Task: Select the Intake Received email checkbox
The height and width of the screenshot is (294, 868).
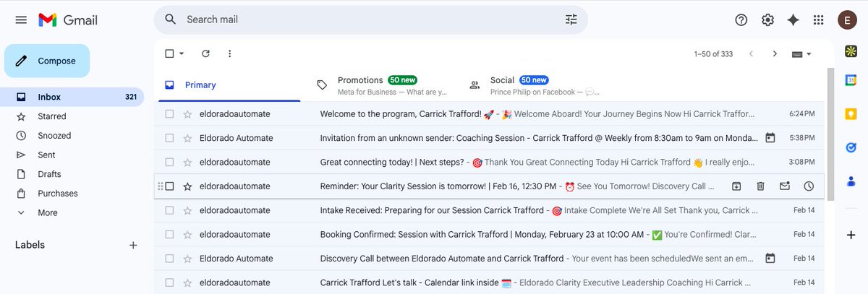Action: (169, 210)
